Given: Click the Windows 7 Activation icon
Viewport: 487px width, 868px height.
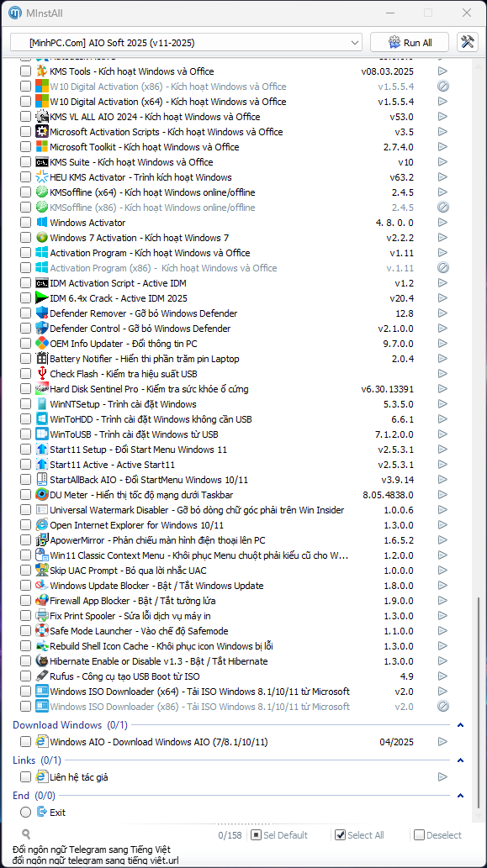Looking at the screenshot, I should coord(42,238).
